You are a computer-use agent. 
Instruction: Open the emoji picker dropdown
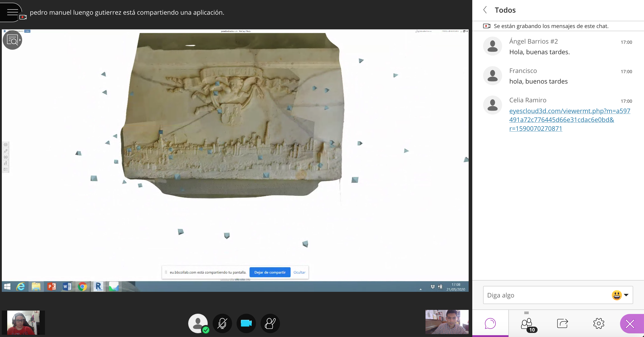pos(626,295)
